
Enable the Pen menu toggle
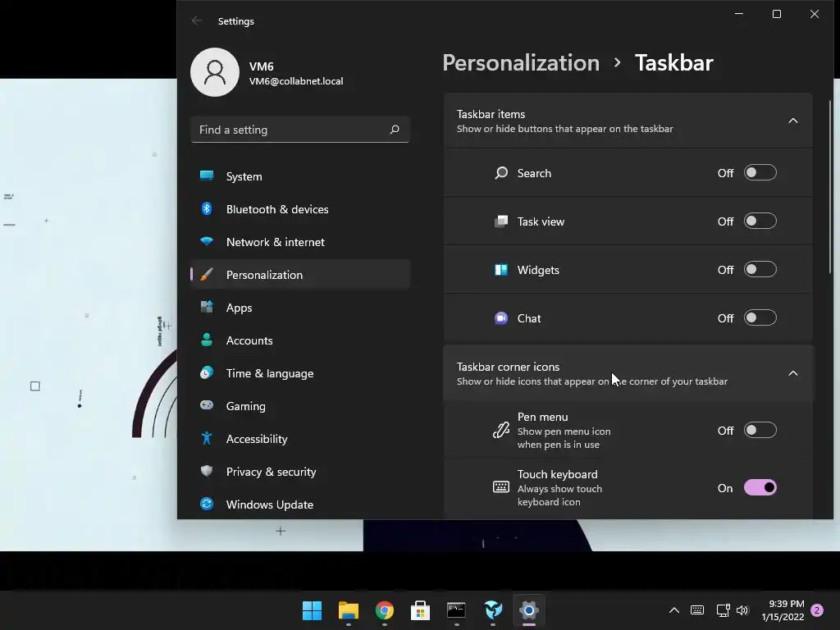pyautogui.click(x=760, y=430)
